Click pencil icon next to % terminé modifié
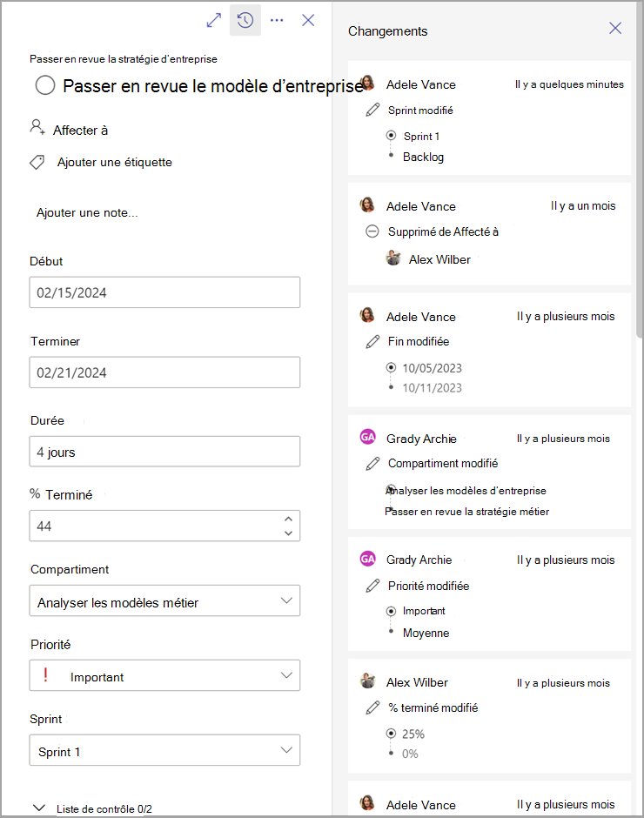This screenshot has width=644, height=818. pos(372,707)
